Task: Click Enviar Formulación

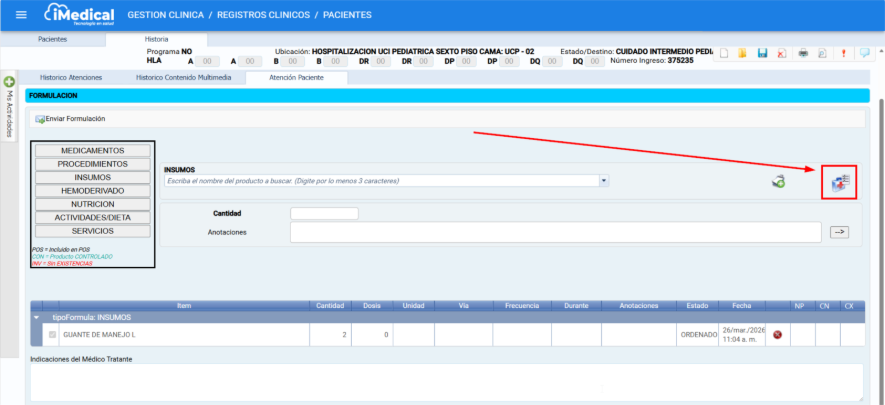Action: tap(70, 118)
